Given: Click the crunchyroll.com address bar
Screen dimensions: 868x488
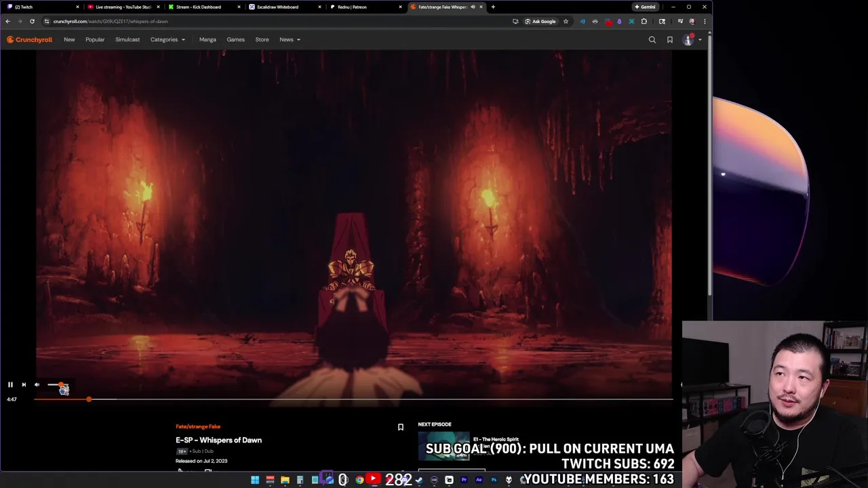Looking at the screenshot, I should (x=271, y=21).
